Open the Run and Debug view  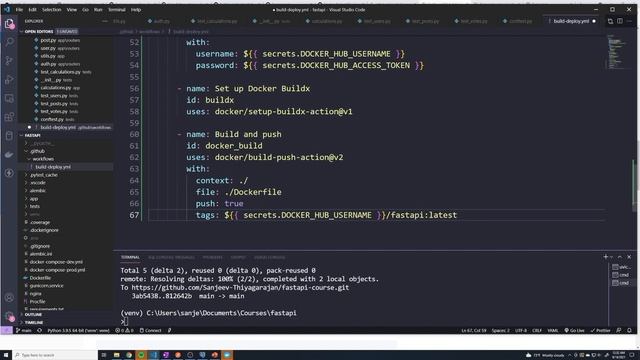(x=9, y=80)
